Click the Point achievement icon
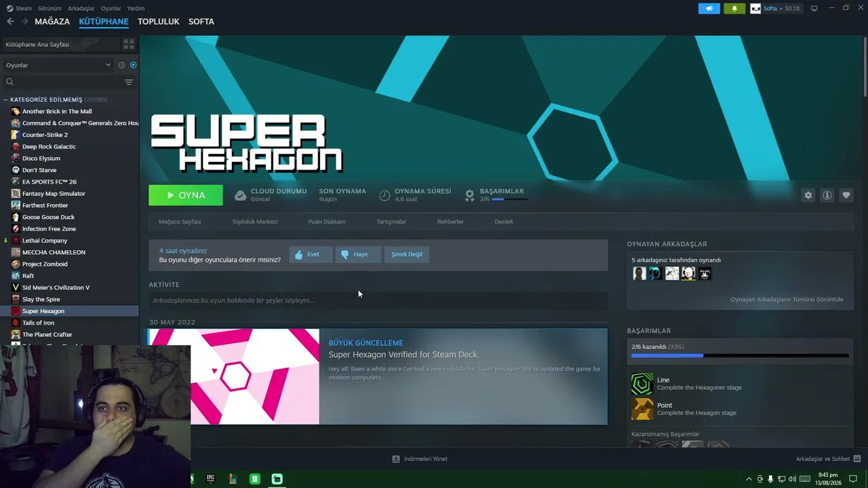The width and height of the screenshot is (868, 488). [642, 409]
